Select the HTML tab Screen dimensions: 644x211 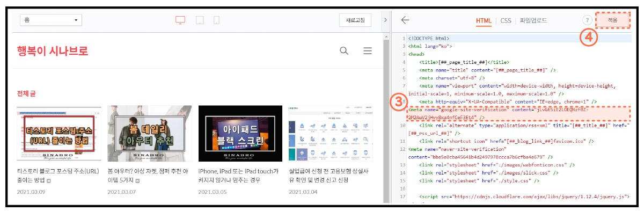pos(484,21)
